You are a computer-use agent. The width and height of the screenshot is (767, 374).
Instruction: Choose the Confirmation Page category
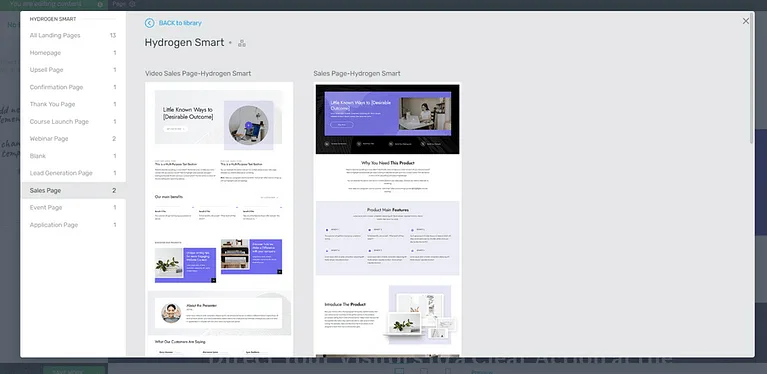(73, 87)
